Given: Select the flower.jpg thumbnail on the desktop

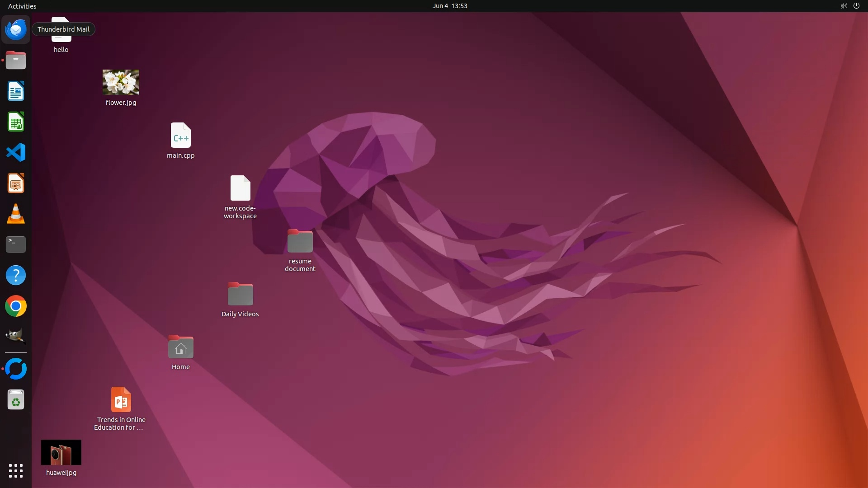Looking at the screenshot, I should click(121, 82).
